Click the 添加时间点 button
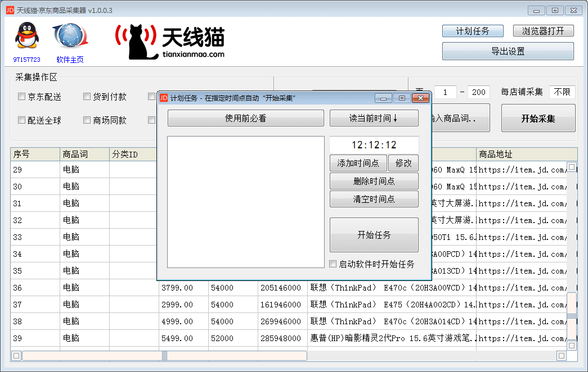 (358, 163)
